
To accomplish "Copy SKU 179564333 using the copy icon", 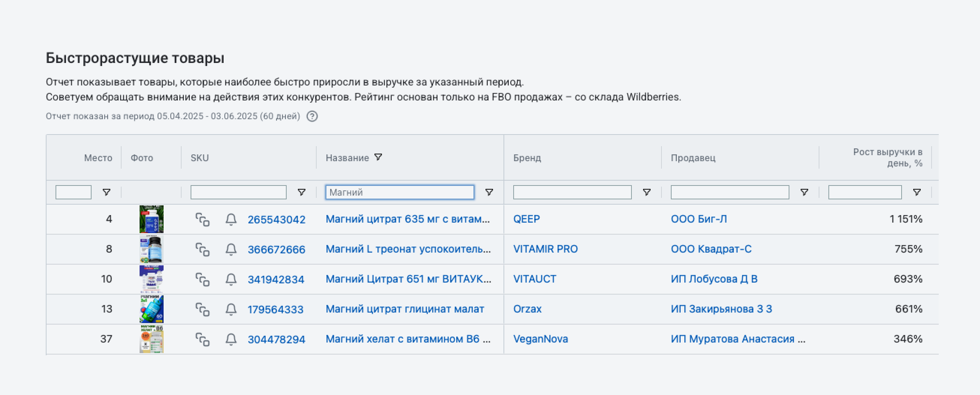I will (202, 309).
